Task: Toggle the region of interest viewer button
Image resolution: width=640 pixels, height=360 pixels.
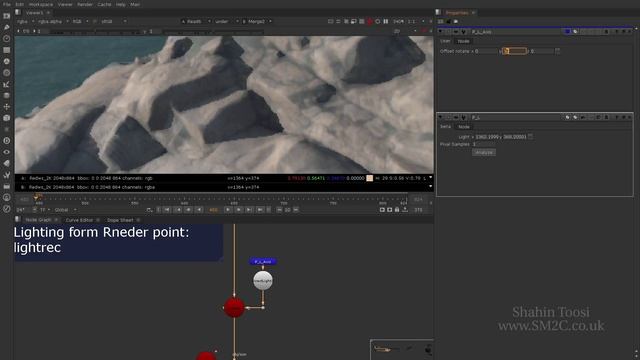Action: (354, 21)
